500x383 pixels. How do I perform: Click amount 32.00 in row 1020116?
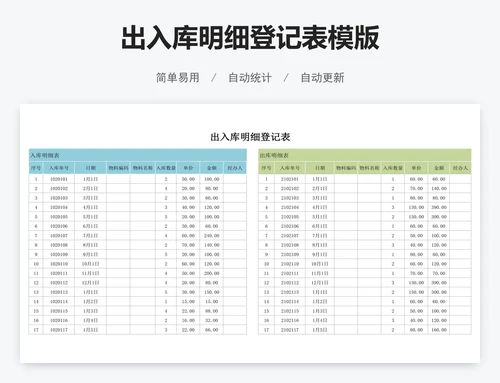pyautogui.click(x=212, y=320)
